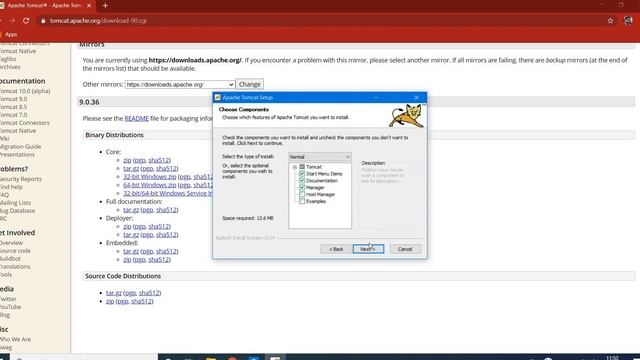Image resolution: width=640 pixels, height=360 pixels.
Task: Close the Apache Tomcat browser tab
Action: coord(89,6)
